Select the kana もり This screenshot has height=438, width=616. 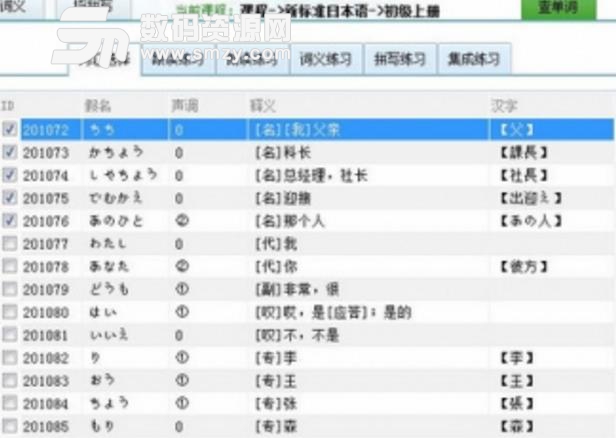point(102,426)
